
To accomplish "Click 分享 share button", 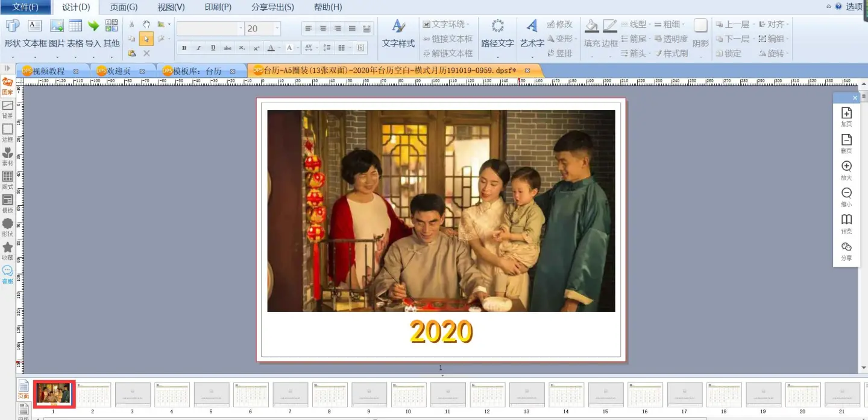I will pyautogui.click(x=846, y=251).
